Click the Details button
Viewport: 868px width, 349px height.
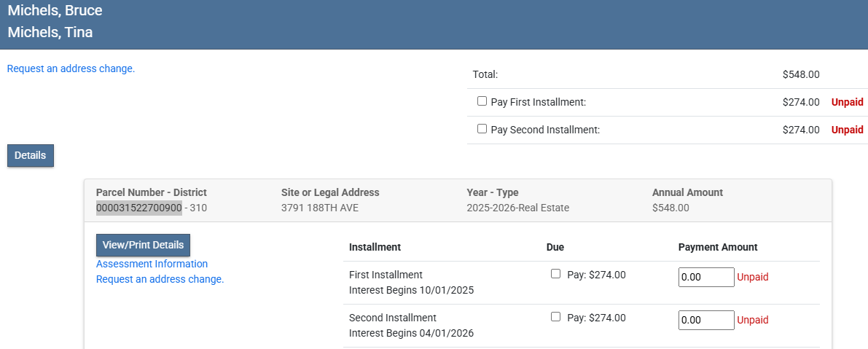[31, 156]
